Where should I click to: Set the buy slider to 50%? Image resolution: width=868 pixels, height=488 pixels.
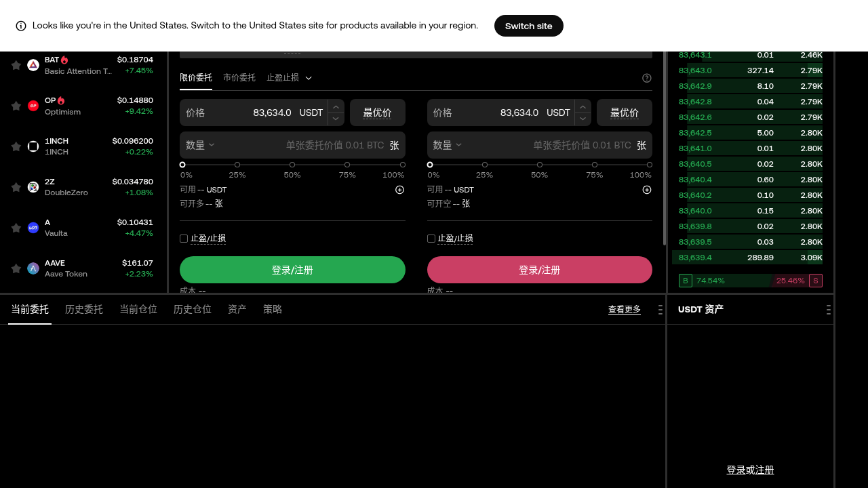292,165
